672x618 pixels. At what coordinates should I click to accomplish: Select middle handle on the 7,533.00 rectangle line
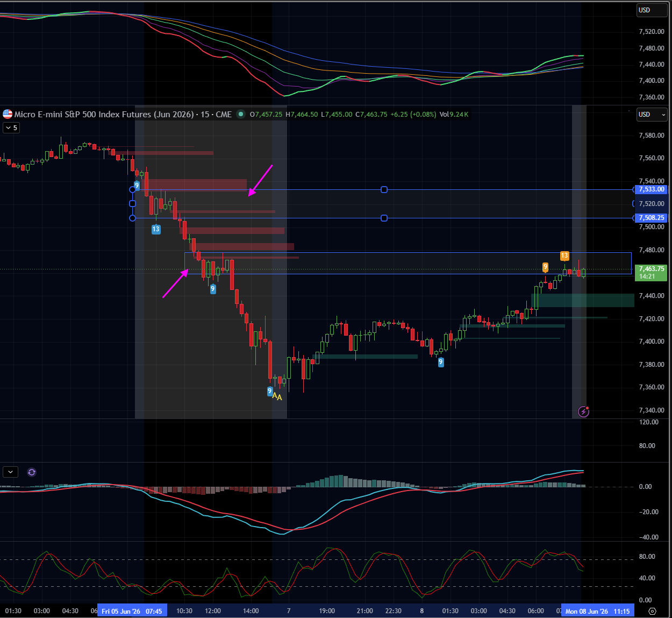384,189
